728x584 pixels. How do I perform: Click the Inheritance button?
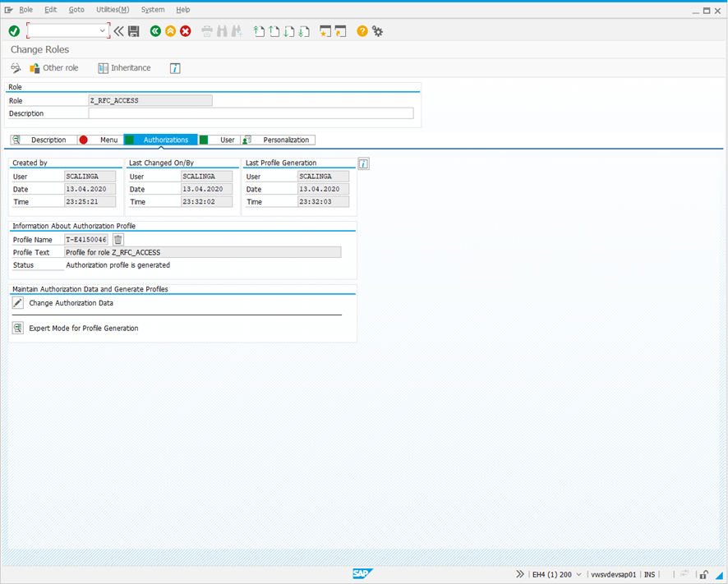tap(125, 68)
